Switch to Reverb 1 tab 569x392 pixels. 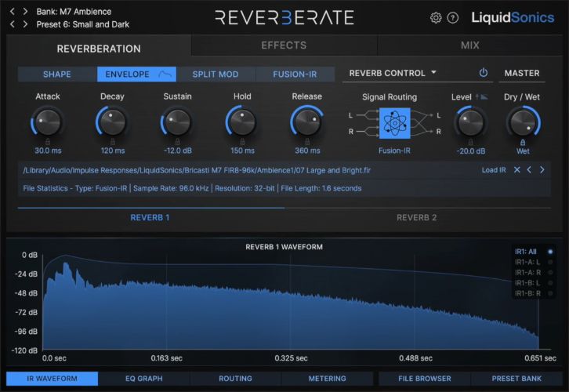point(150,217)
